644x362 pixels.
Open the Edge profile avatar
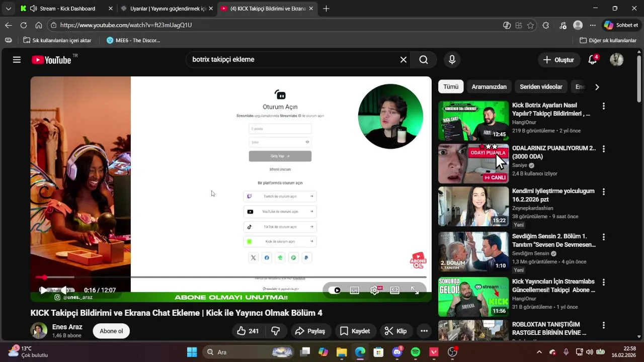pyautogui.click(x=578, y=25)
